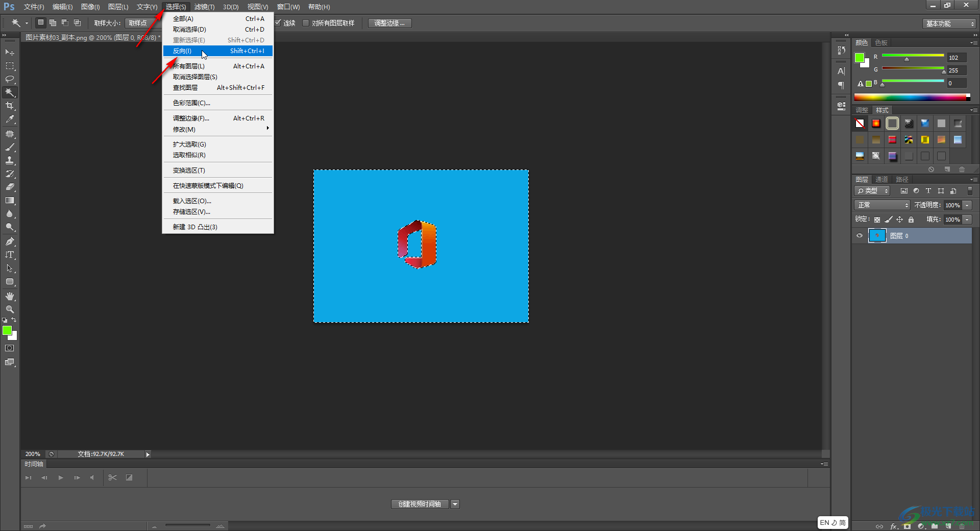Select the Lasso tool
The width and height of the screenshot is (980, 531).
[10, 79]
